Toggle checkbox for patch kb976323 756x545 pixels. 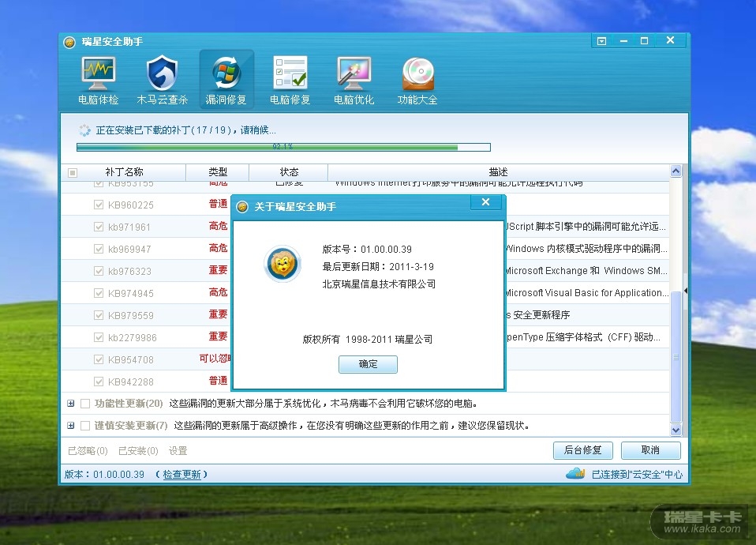(99, 271)
